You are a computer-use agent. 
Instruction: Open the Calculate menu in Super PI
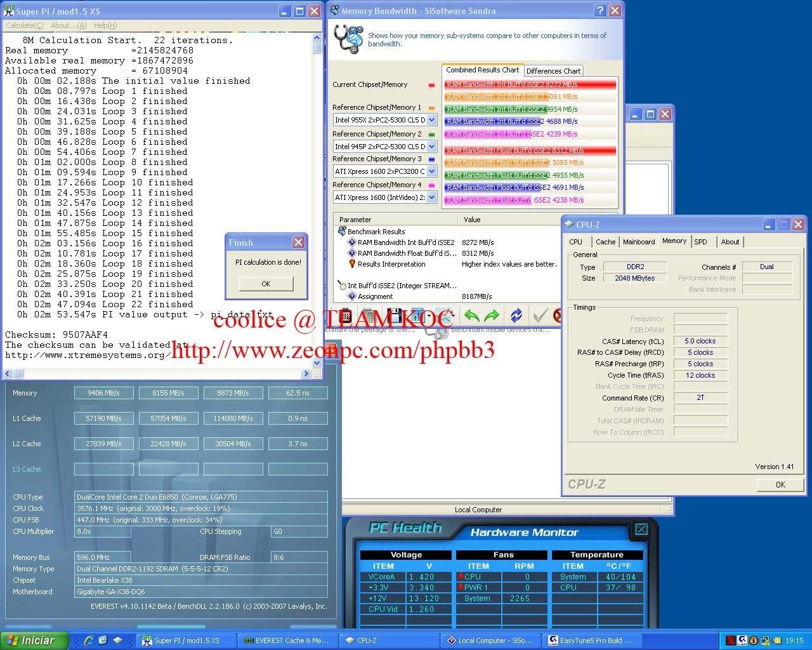point(24,25)
